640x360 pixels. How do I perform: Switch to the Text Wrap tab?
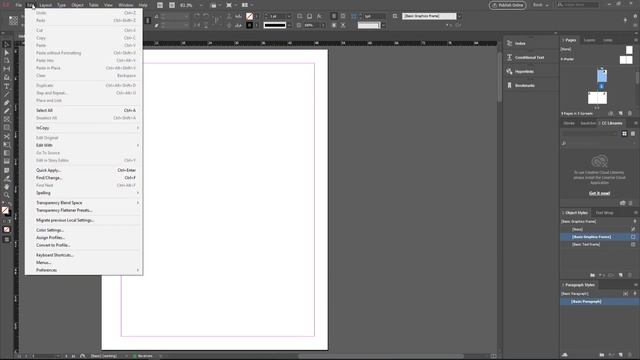point(604,213)
